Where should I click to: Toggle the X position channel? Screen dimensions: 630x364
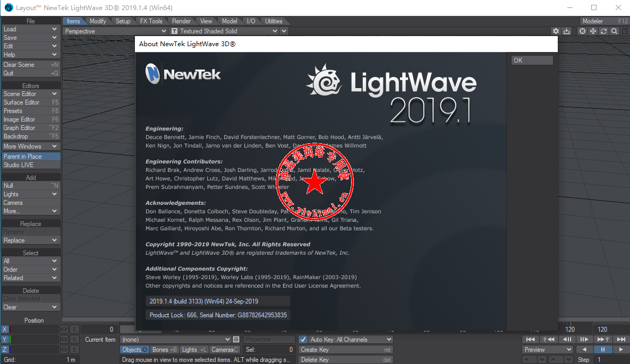[5, 330]
